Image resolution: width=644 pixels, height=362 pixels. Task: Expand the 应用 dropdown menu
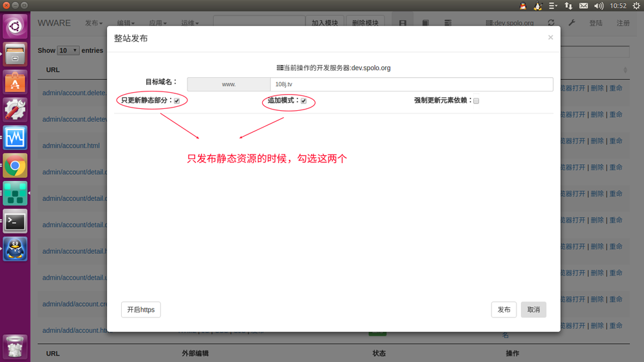158,23
